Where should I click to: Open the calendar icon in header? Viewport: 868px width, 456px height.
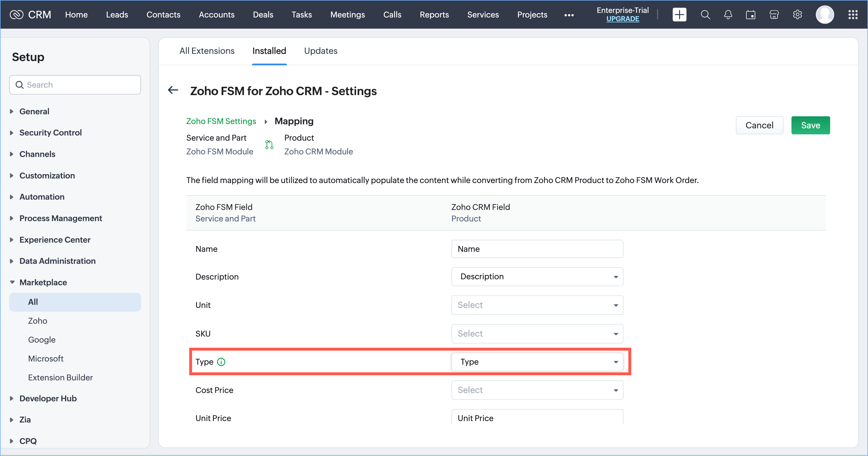750,15
